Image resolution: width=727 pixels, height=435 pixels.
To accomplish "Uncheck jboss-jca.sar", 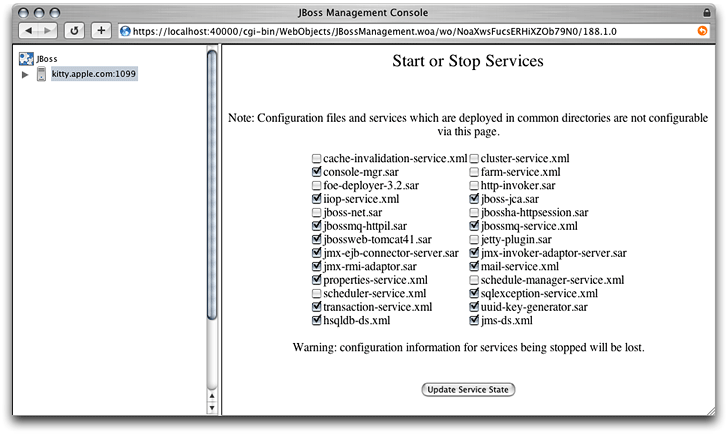I will coord(474,199).
